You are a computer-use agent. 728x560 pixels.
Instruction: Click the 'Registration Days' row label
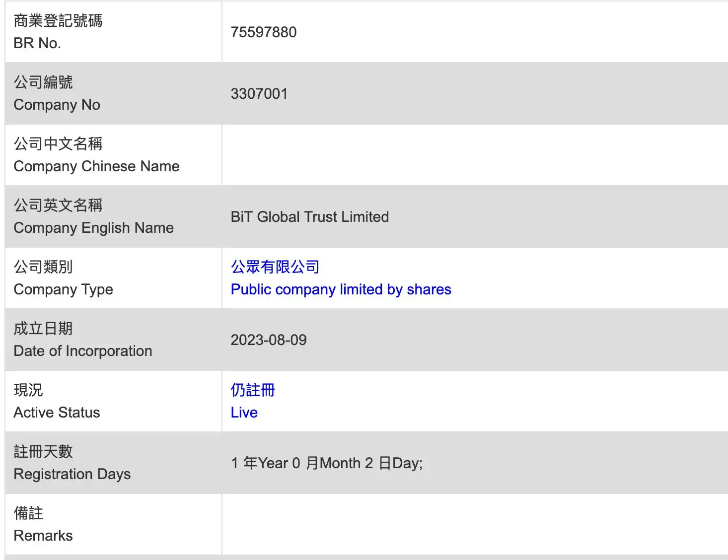pyautogui.click(x=72, y=474)
